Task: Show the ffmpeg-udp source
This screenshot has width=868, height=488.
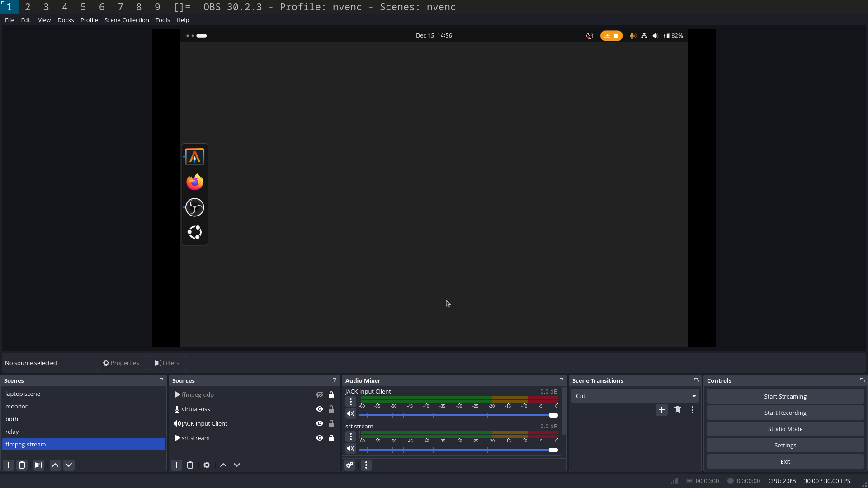Action: tap(320, 394)
